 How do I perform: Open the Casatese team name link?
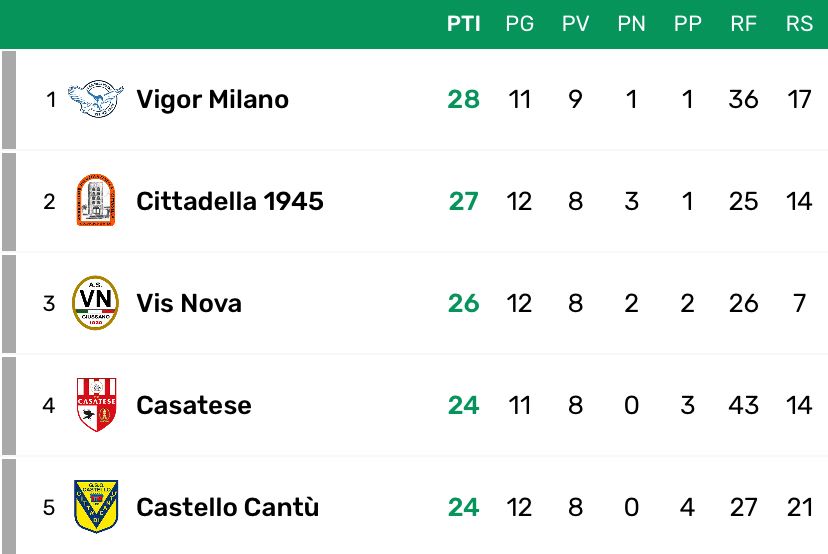pyautogui.click(x=193, y=405)
